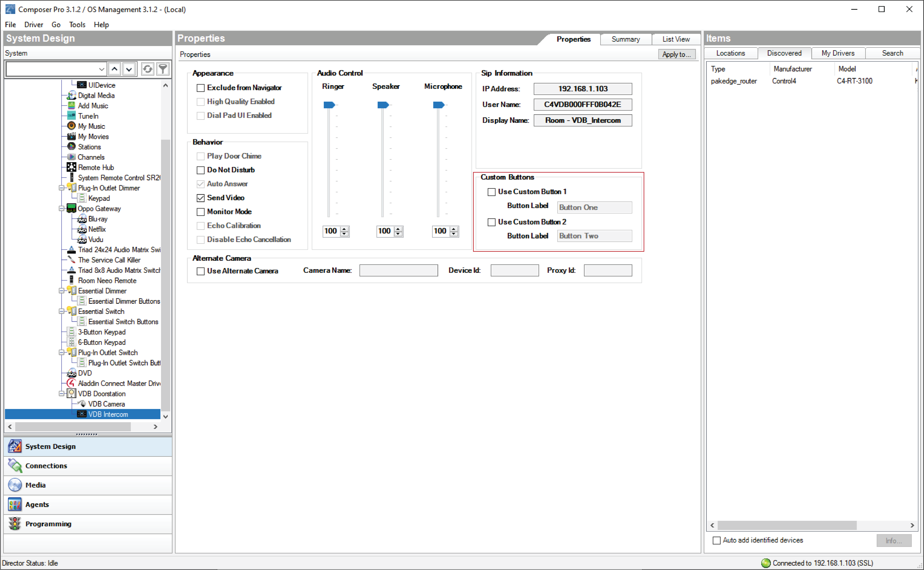Open the Programming view traffic-light icon
The image size is (924, 570).
[x=15, y=524]
